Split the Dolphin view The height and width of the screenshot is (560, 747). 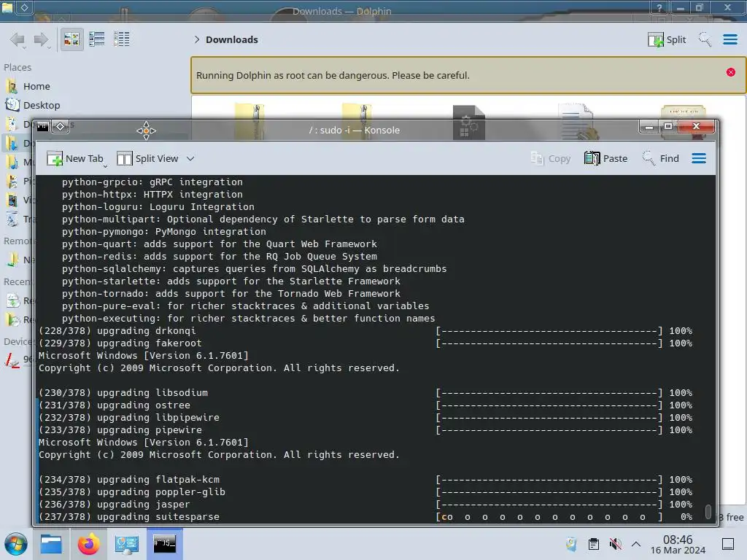pos(667,39)
